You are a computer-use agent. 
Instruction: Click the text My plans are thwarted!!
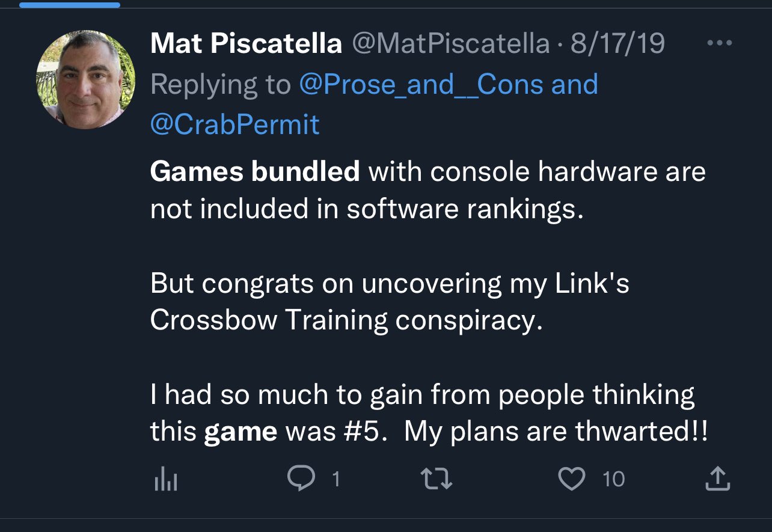coord(556,432)
